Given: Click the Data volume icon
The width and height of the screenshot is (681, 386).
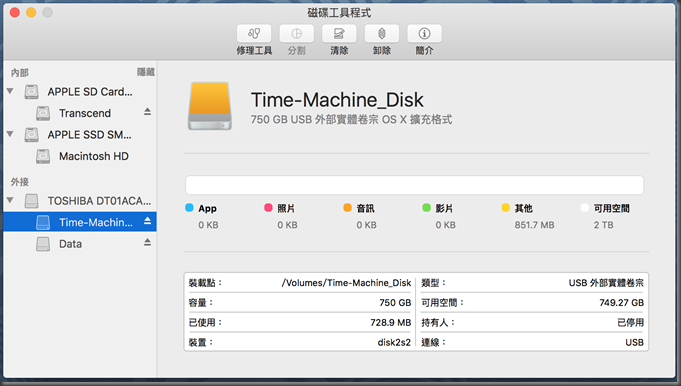Looking at the screenshot, I should (x=43, y=244).
